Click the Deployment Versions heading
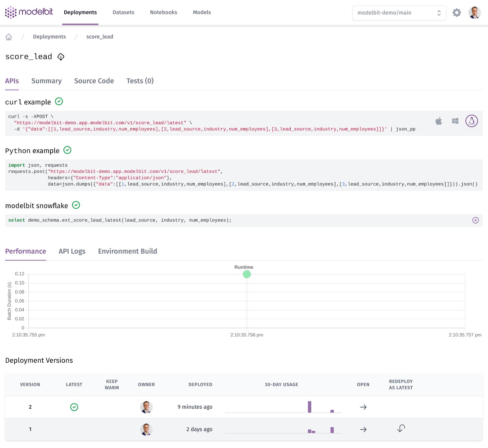 click(x=39, y=361)
